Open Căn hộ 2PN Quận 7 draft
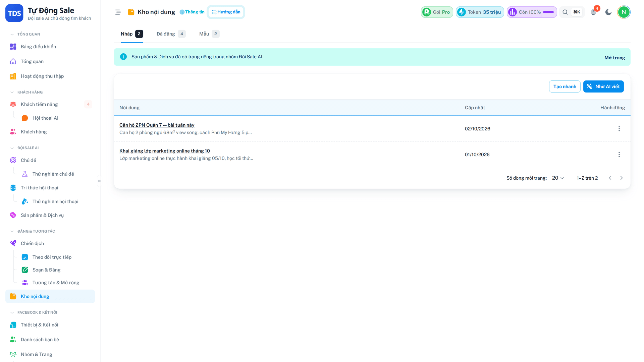644x362 pixels. [157, 125]
